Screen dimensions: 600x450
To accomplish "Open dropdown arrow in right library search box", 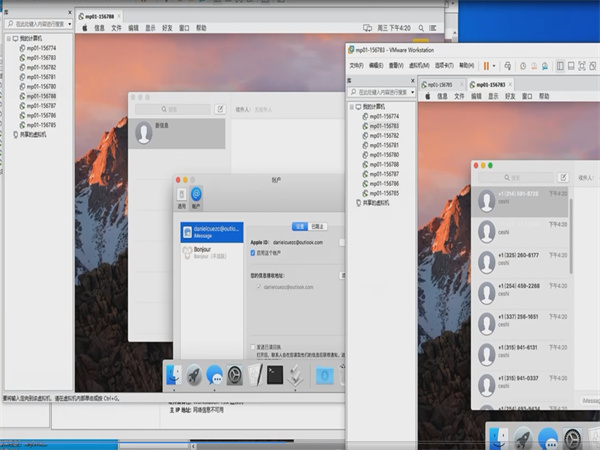I will point(412,91).
